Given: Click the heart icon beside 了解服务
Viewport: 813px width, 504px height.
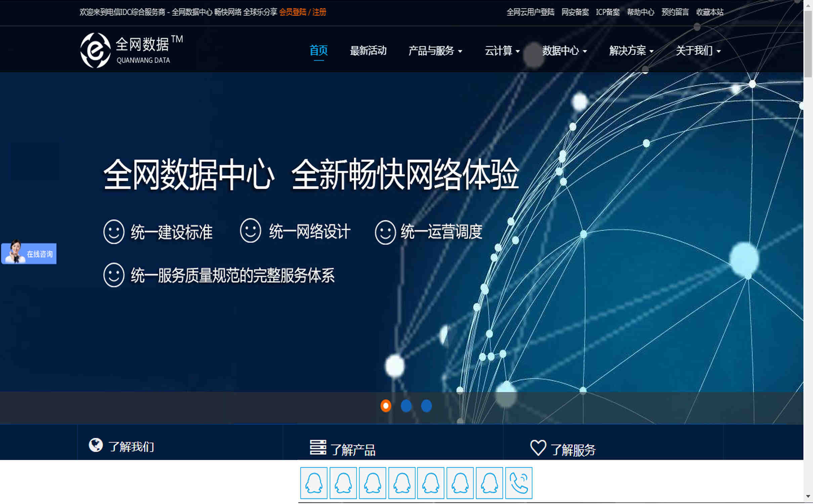Looking at the screenshot, I should 538,446.
